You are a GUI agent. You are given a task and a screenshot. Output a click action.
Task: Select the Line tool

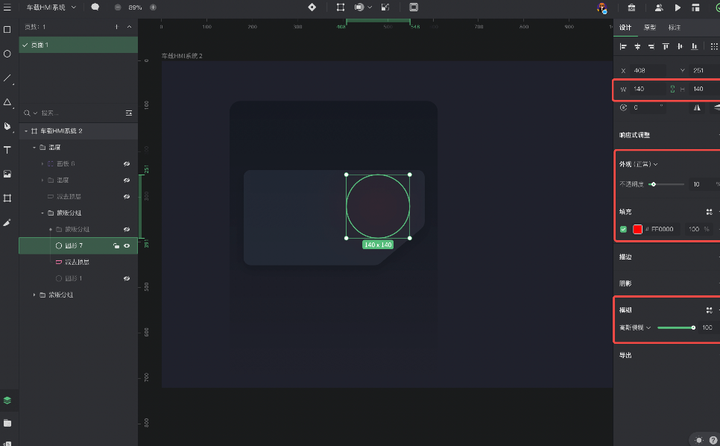[x=8, y=78]
